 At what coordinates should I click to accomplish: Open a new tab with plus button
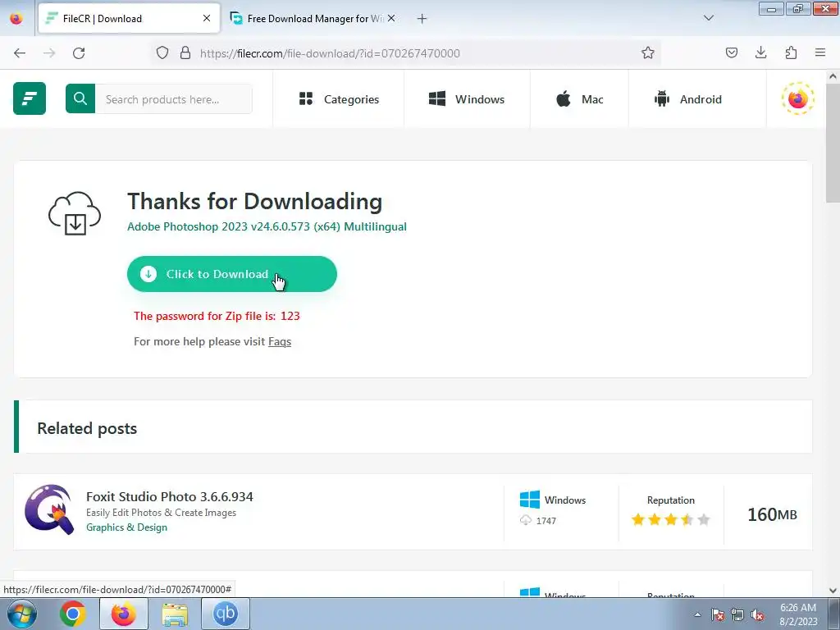click(422, 19)
